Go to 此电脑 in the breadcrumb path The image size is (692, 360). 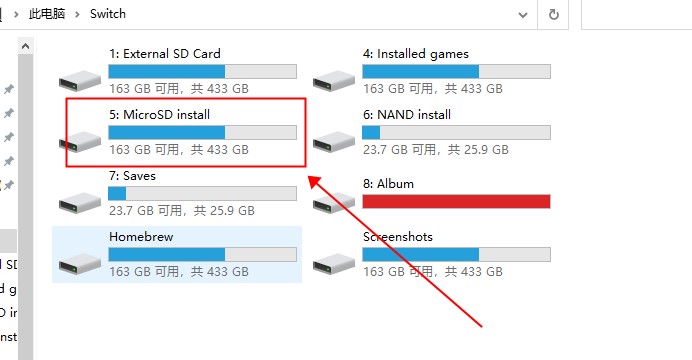pyautogui.click(x=47, y=14)
